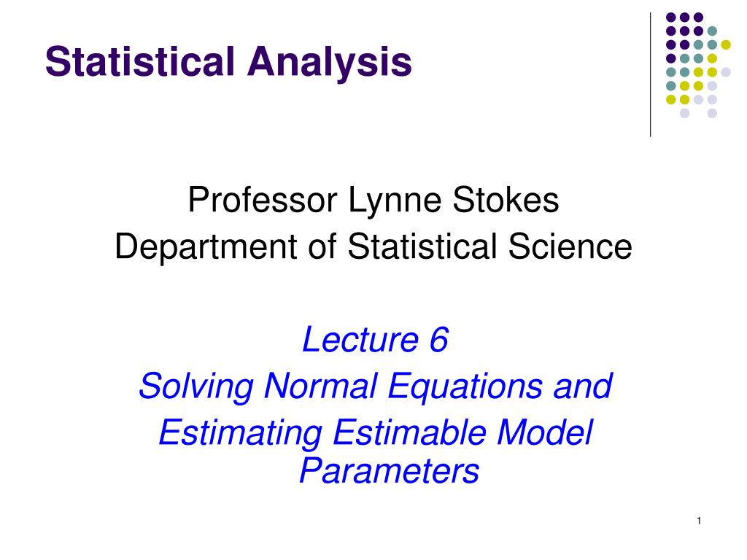Click the word "Stokes" in professor name
747x560 pixels.
click(506, 200)
